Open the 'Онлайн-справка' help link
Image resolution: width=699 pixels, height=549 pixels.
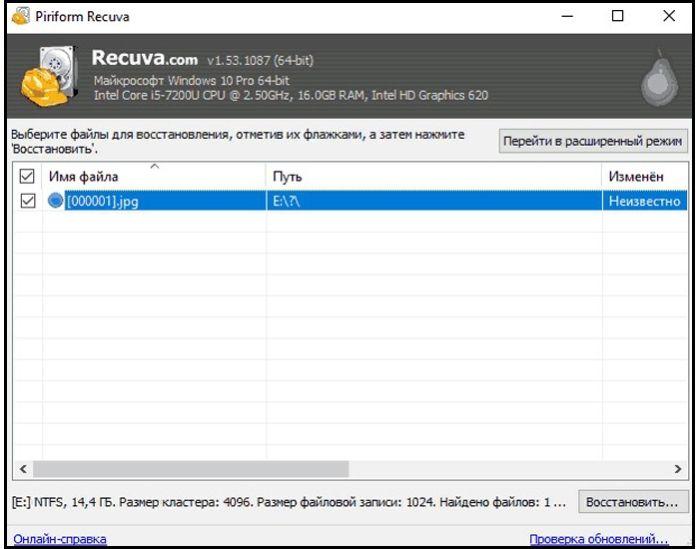click(x=60, y=539)
